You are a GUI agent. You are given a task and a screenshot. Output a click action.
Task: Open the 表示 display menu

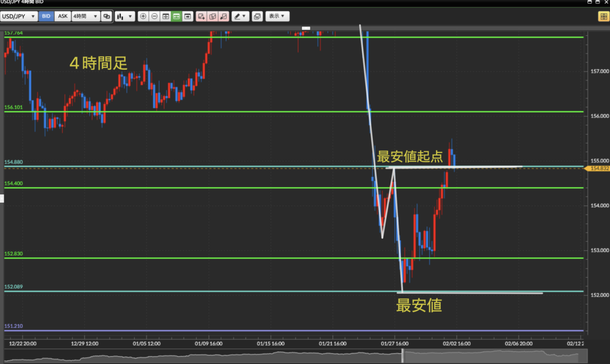277,17
